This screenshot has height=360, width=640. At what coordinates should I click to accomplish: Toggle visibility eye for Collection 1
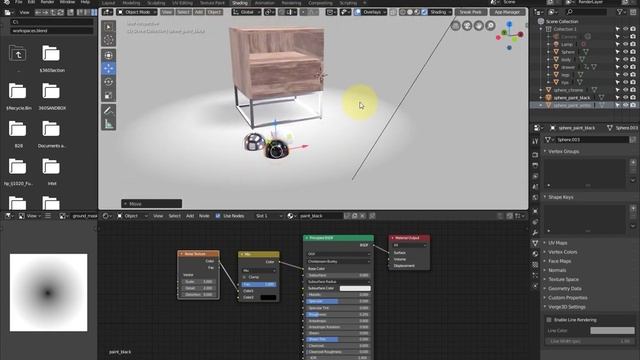click(x=625, y=29)
